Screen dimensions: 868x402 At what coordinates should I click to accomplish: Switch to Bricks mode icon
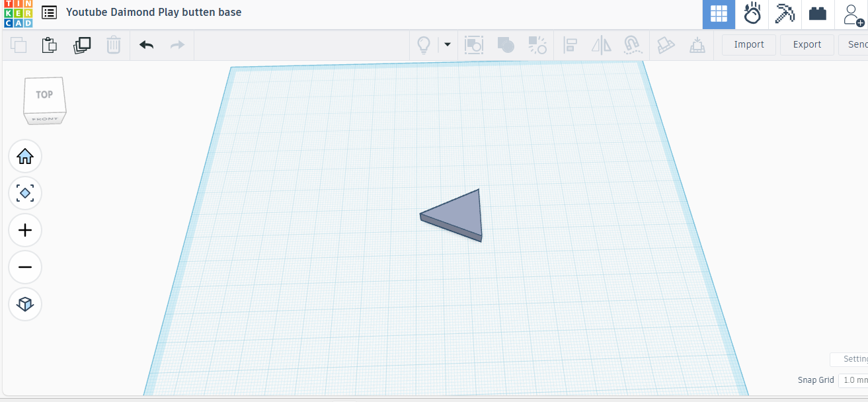(x=818, y=14)
